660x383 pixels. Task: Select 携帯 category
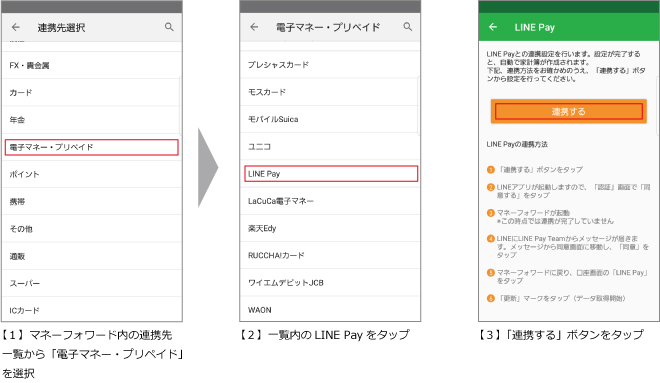click(x=92, y=202)
